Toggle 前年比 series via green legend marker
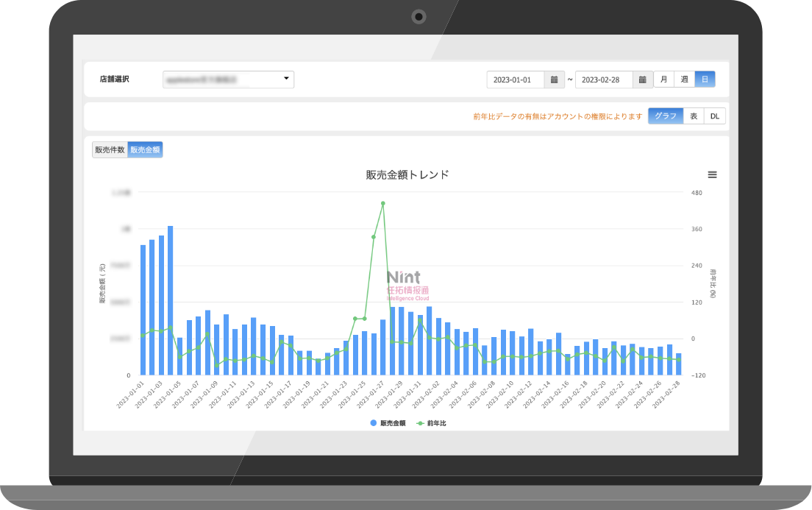This screenshot has width=812, height=510. (420, 423)
